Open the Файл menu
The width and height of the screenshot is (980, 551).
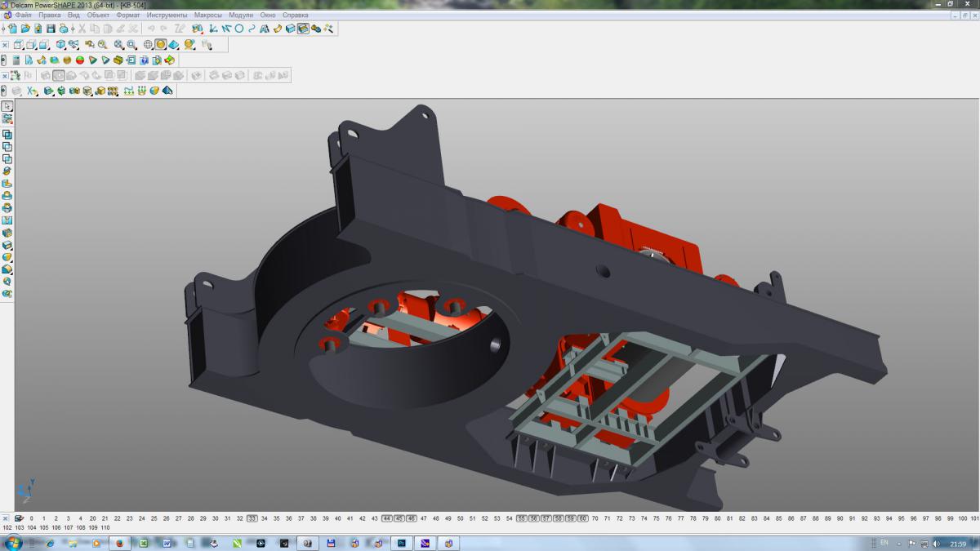click(23, 16)
